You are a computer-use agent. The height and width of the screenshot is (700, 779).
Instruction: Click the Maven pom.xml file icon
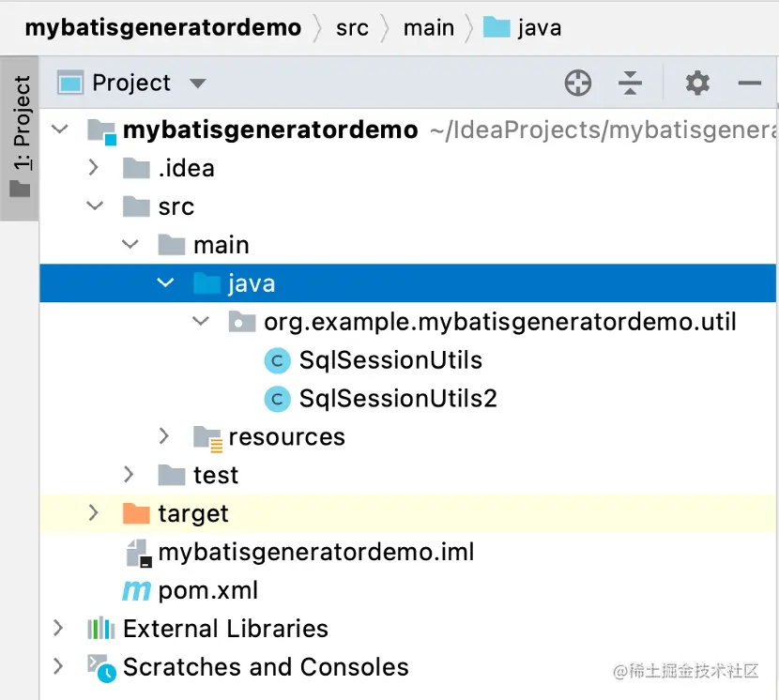pos(137,590)
